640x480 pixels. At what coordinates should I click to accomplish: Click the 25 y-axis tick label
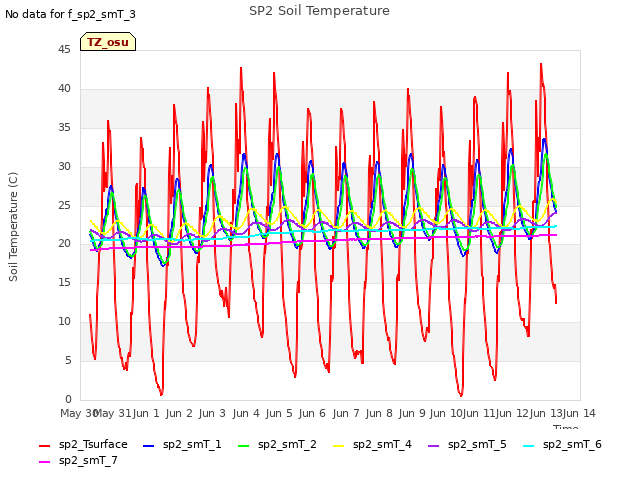64,205
